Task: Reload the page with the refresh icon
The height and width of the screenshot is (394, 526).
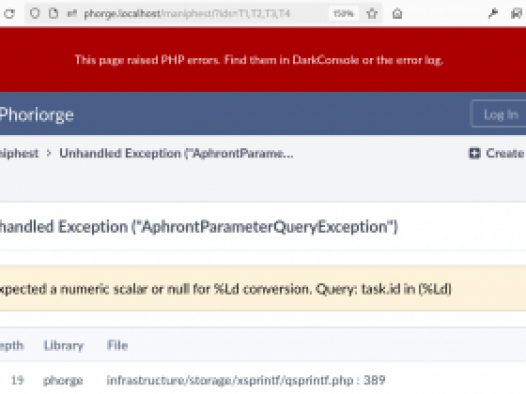Action: (x=9, y=14)
